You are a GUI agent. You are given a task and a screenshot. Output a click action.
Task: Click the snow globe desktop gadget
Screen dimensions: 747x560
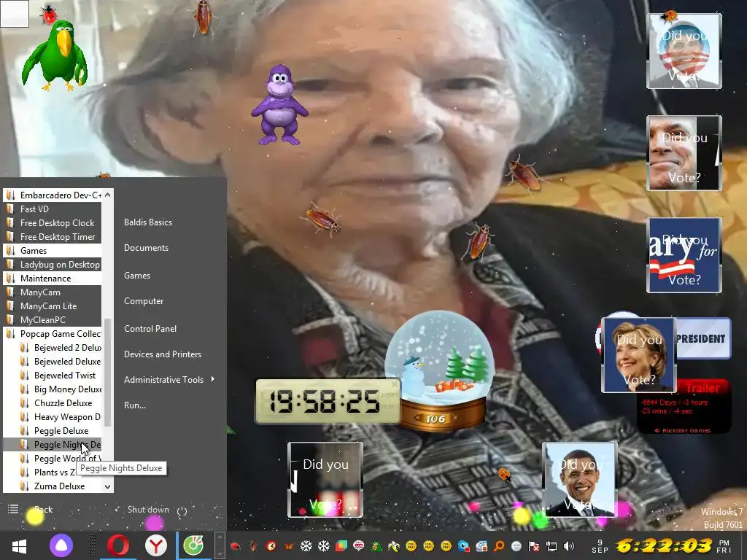pyautogui.click(x=439, y=371)
